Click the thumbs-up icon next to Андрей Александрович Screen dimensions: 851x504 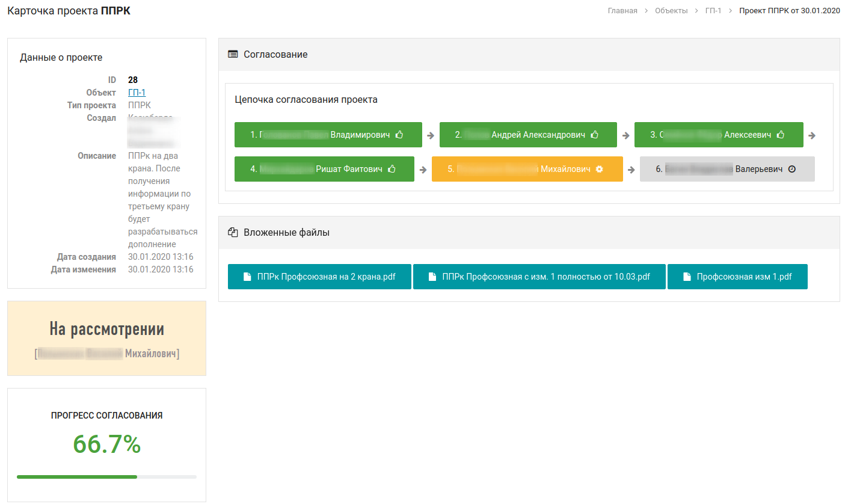[595, 135]
